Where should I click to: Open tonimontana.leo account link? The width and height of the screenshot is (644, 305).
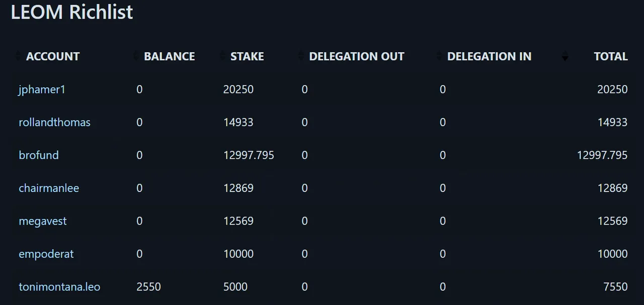coord(59,287)
